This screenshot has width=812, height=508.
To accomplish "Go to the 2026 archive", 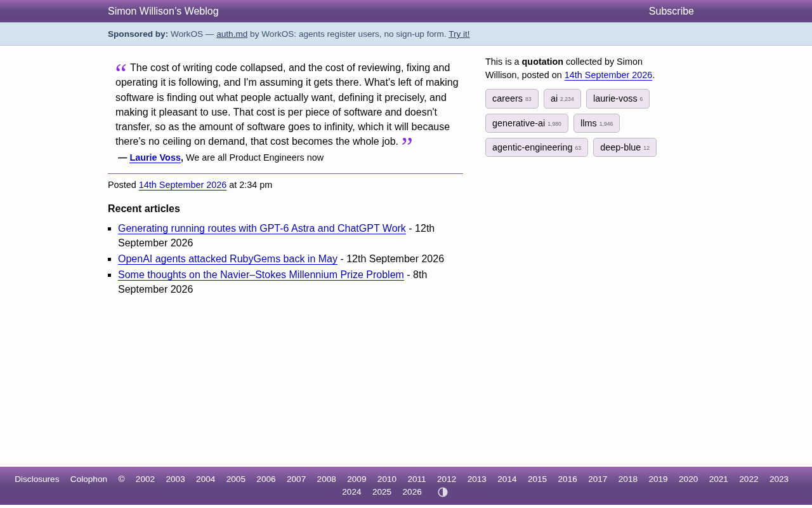I will pyautogui.click(x=412, y=492).
